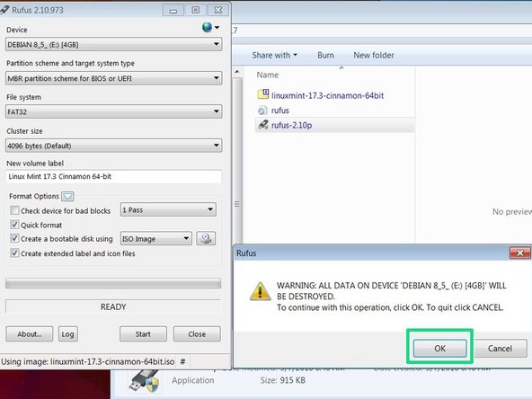Select the linuxmint-17.3-cinnamon-64bit file icon
The width and height of the screenshot is (532, 399).
pyautogui.click(x=263, y=94)
